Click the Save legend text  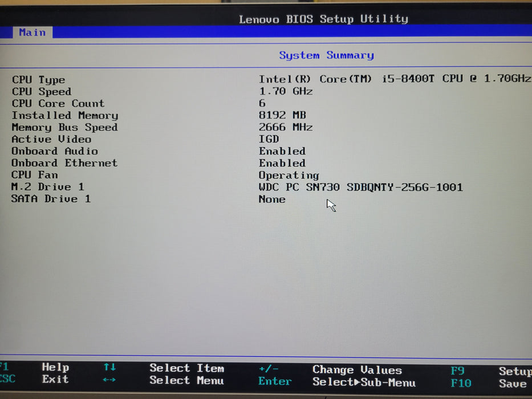(512, 384)
